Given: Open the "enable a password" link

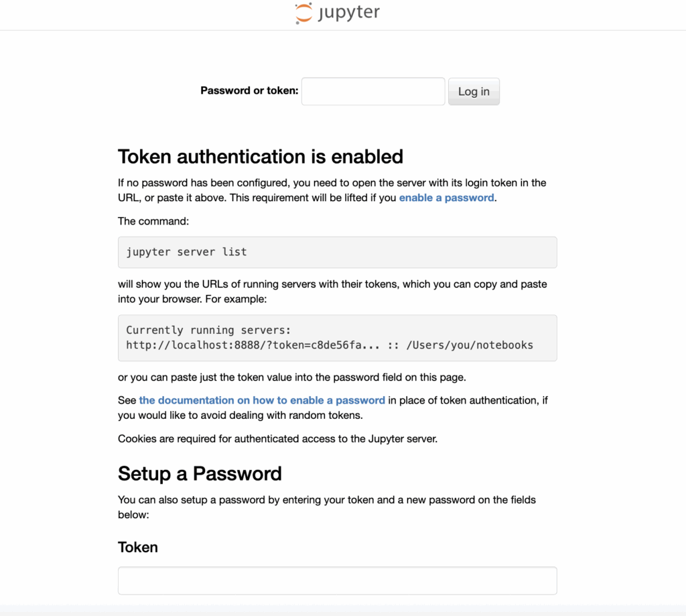Looking at the screenshot, I should (x=446, y=198).
